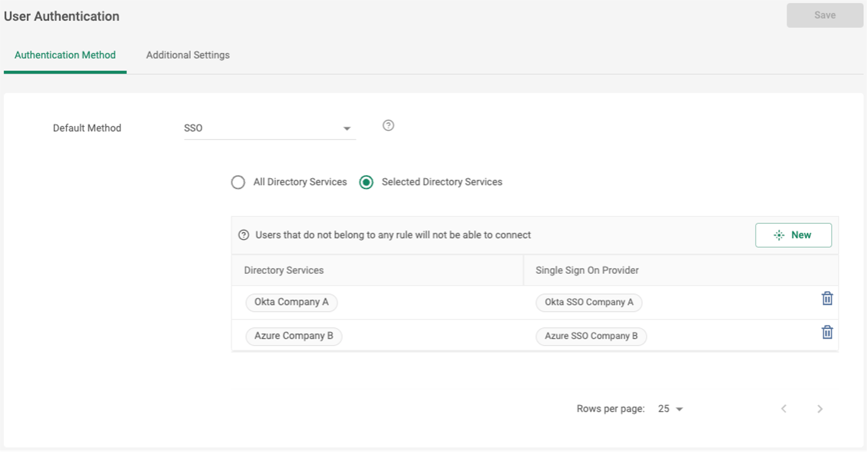868x452 pixels.
Task: Click the Okta SSO Company A provider chip
Action: tap(588, 302)
